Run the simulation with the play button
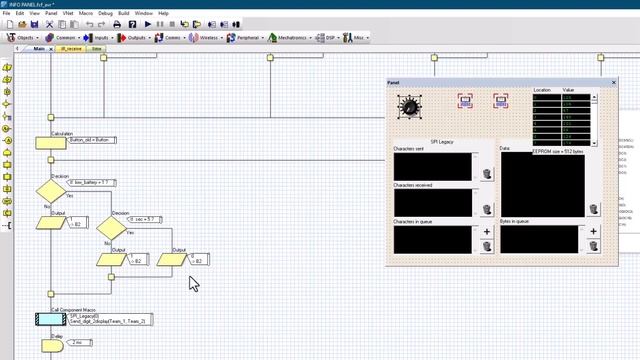The width and height of the screenshot is (640, 360). [148, 24]
